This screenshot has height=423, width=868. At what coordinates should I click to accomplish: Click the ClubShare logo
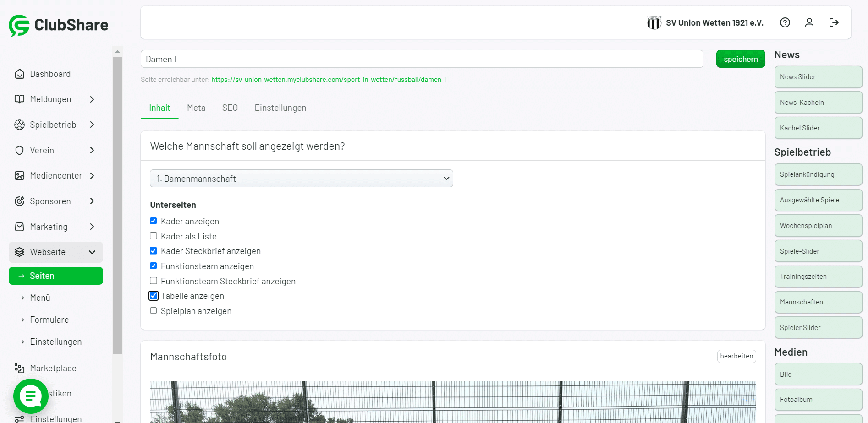click(x=59, y=25)
